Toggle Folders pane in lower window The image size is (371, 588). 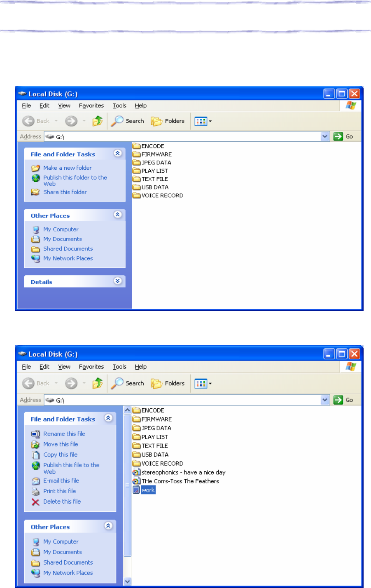click(168, 383)
